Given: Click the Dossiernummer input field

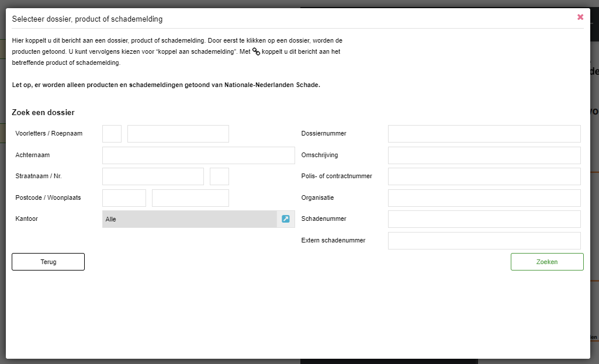Looking at the screenshot, I should 484,134.
